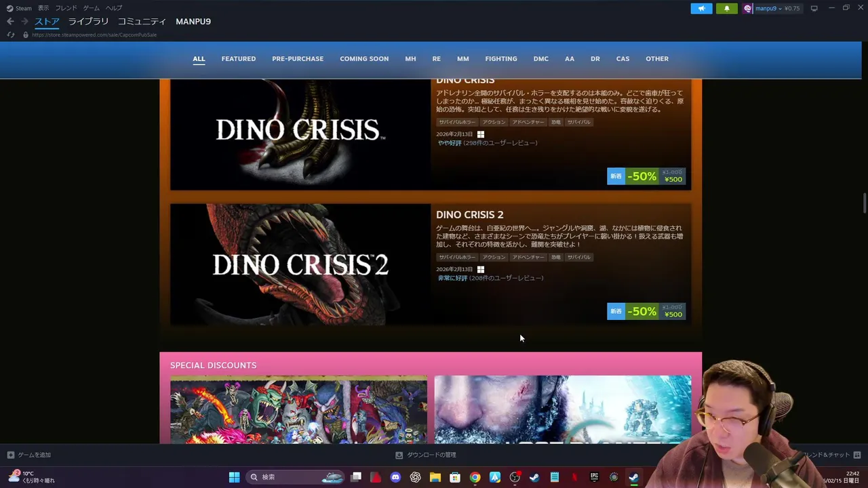This screenshot has width=868, height=488.
Task: Go back with the left arrow button
Action: [10, 22]
